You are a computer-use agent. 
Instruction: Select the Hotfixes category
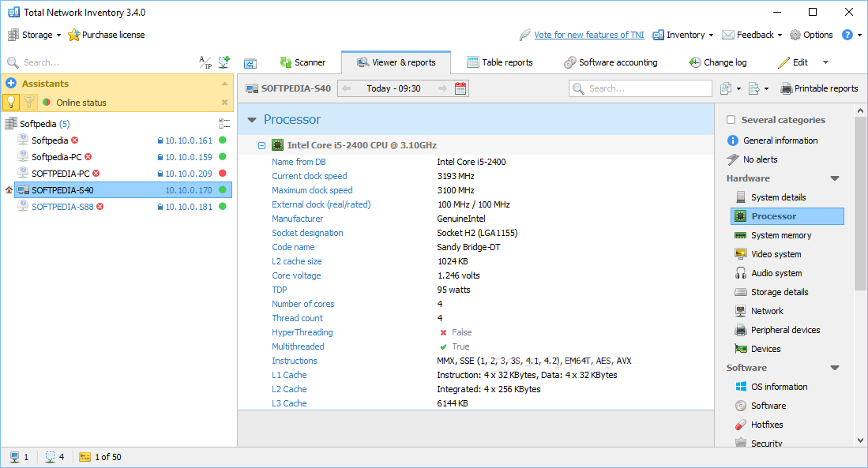[x=759, y=425]
